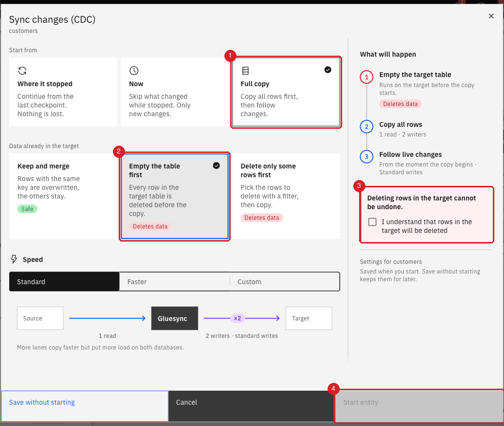Select the Full copy start option
Screen dimensions: 504x426
coord(286,92)
